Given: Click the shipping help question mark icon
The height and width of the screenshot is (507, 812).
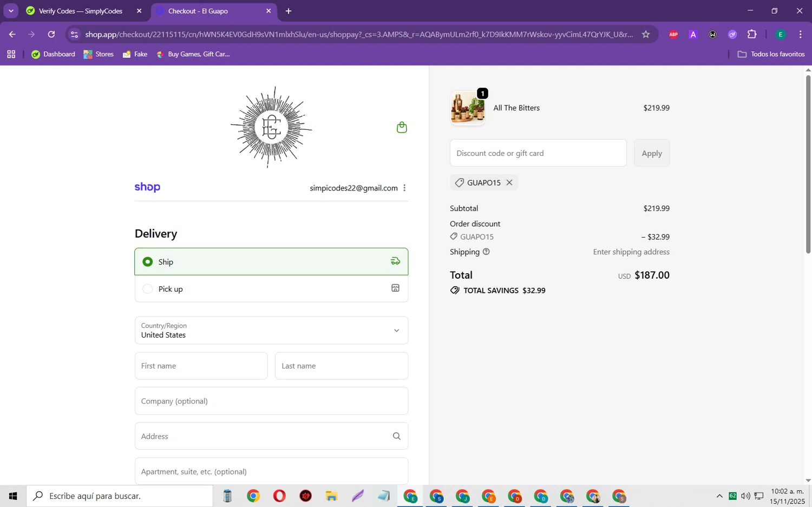Looking at the screenshot, I should 486,252.
